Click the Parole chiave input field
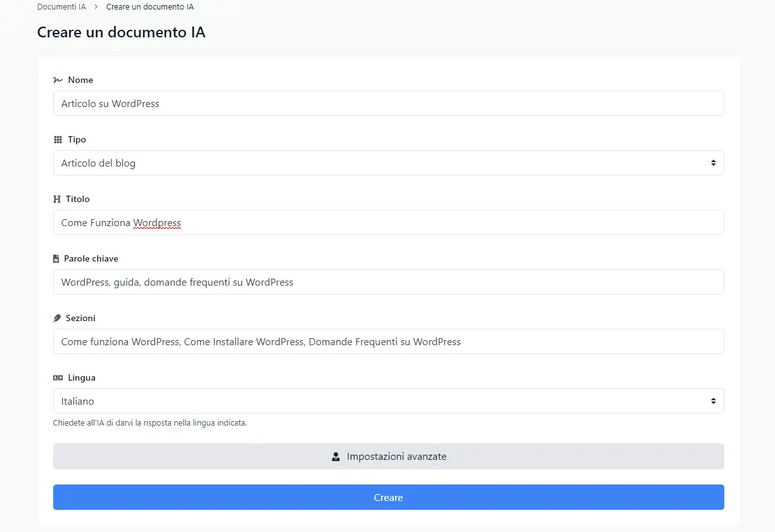Screen dimensions: 775x532 388,282
